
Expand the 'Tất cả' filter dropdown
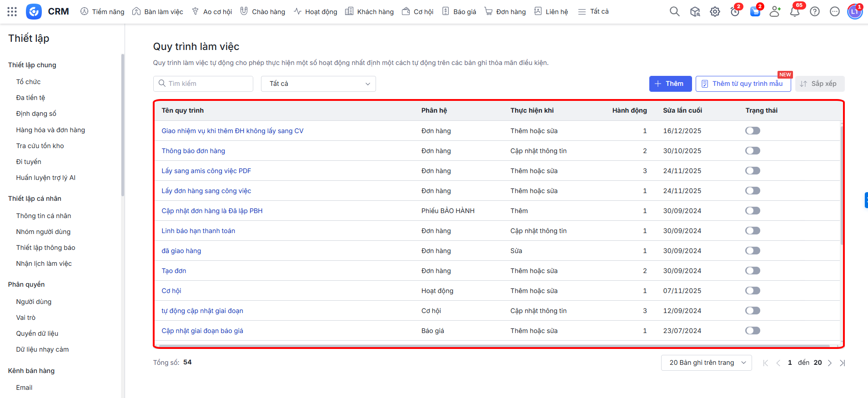click(x=318, y=84)
